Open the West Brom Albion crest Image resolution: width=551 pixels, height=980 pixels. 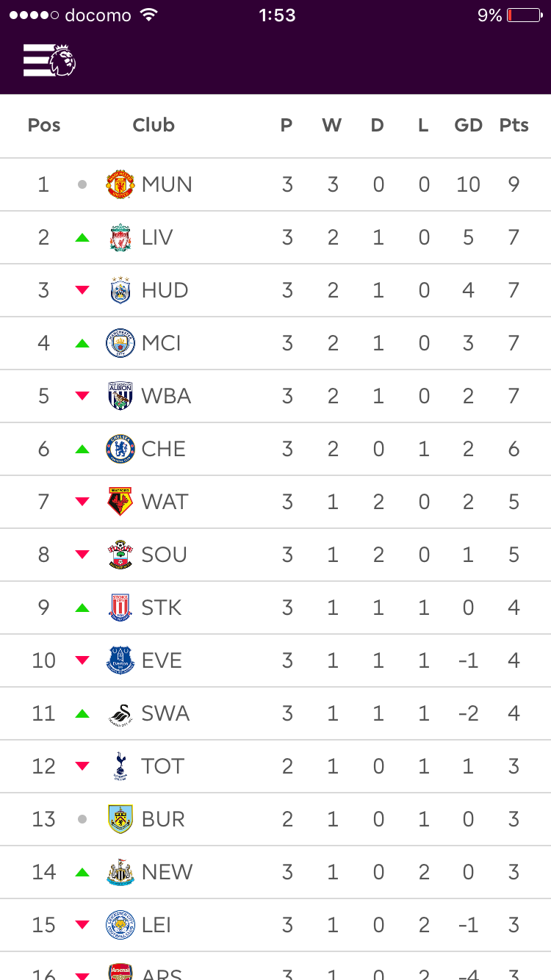tap(120, 396)
